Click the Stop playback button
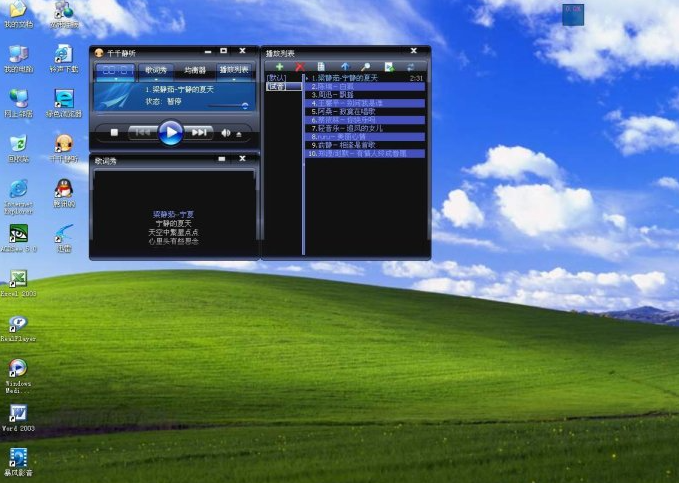This screenshot has height=483, width=679. point(114,132)
